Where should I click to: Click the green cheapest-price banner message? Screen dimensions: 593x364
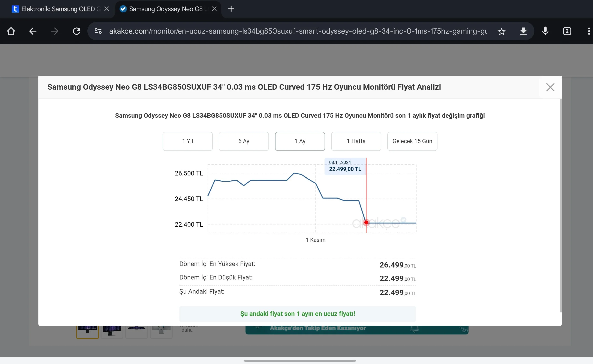tap(298, 314)
